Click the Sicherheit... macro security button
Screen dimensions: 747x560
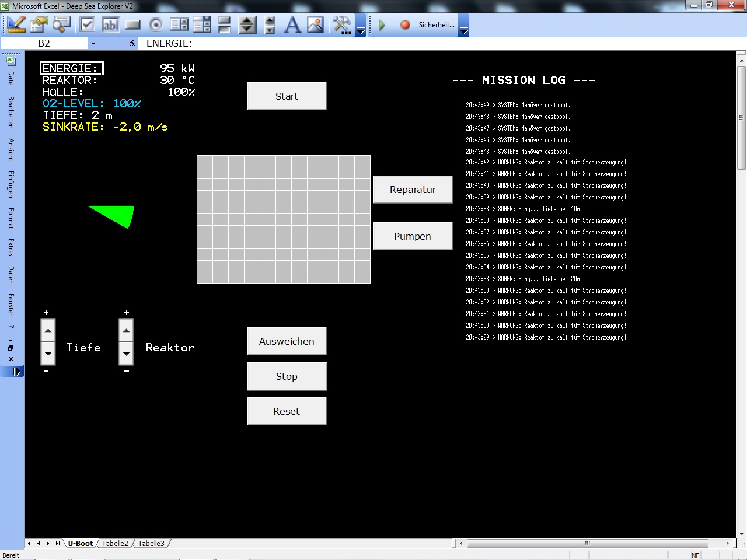[436, 25]
